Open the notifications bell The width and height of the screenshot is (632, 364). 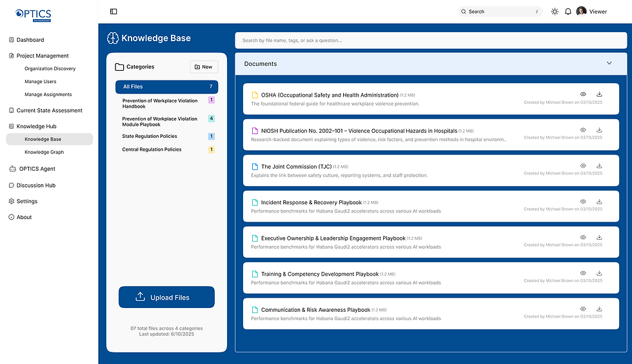[568, 12]
